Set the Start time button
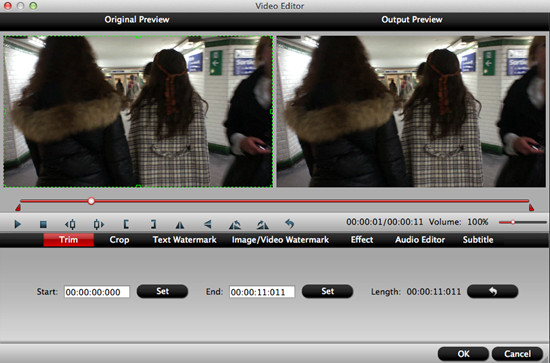The image size is (550, 363). click(x=162, y=291)
